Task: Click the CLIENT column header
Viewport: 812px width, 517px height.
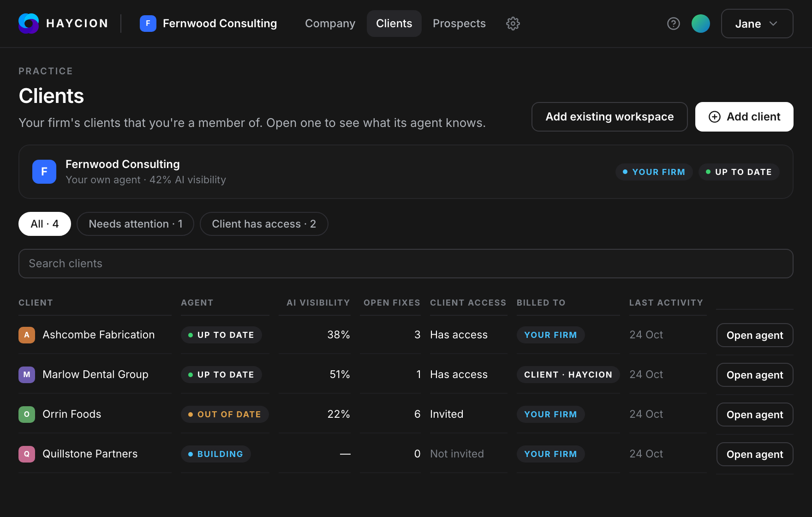Action: (36, 303)
